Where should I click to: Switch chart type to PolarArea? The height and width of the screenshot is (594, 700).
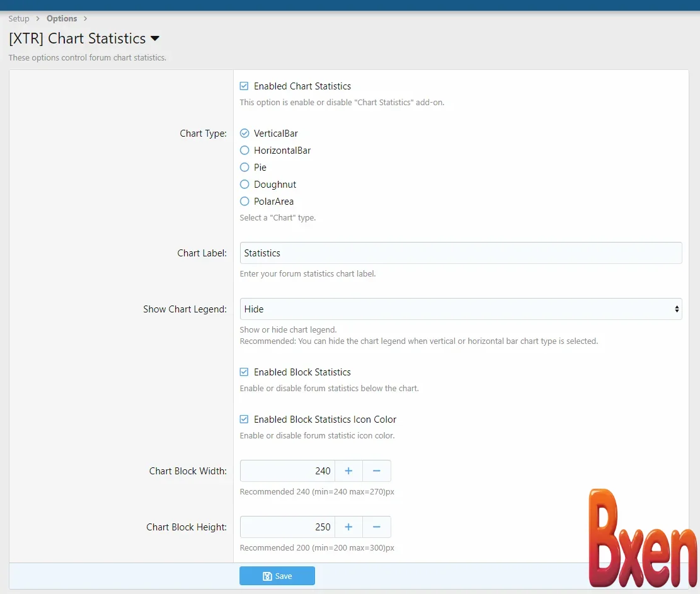coord(244,202)
